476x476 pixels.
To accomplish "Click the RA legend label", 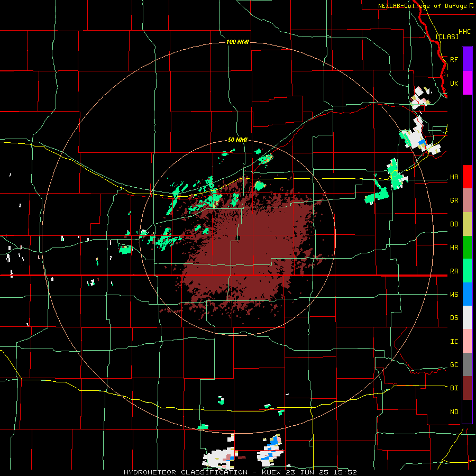I will click(454, 271).
